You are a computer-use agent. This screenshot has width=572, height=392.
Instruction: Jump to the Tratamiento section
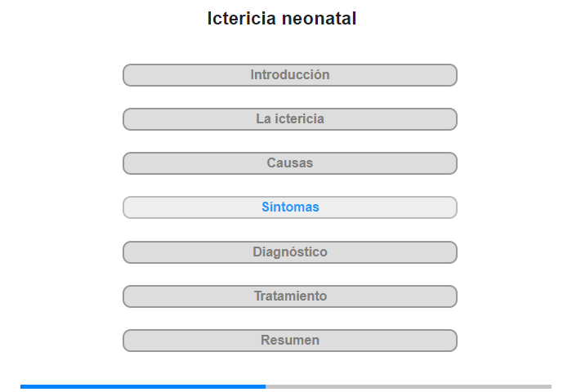(289, 296)
